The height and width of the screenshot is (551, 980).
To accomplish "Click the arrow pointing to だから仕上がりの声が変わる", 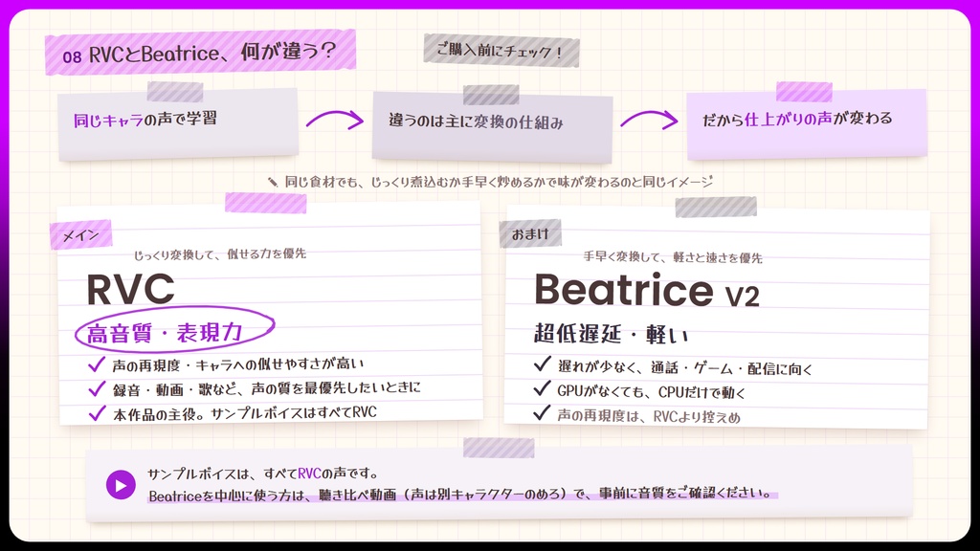I will click(x=650, y=119).
